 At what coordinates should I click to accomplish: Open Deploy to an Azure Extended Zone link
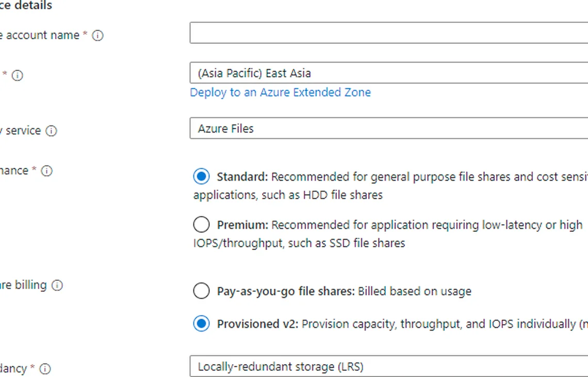(x=280, y=92)
